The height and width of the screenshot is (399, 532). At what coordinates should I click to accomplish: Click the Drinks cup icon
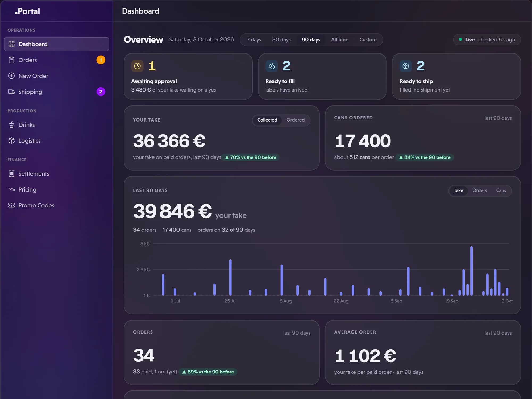[x=11, y=125]
